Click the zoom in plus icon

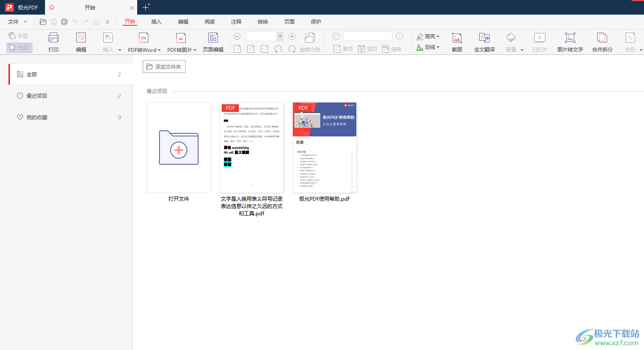click(292, 36)
